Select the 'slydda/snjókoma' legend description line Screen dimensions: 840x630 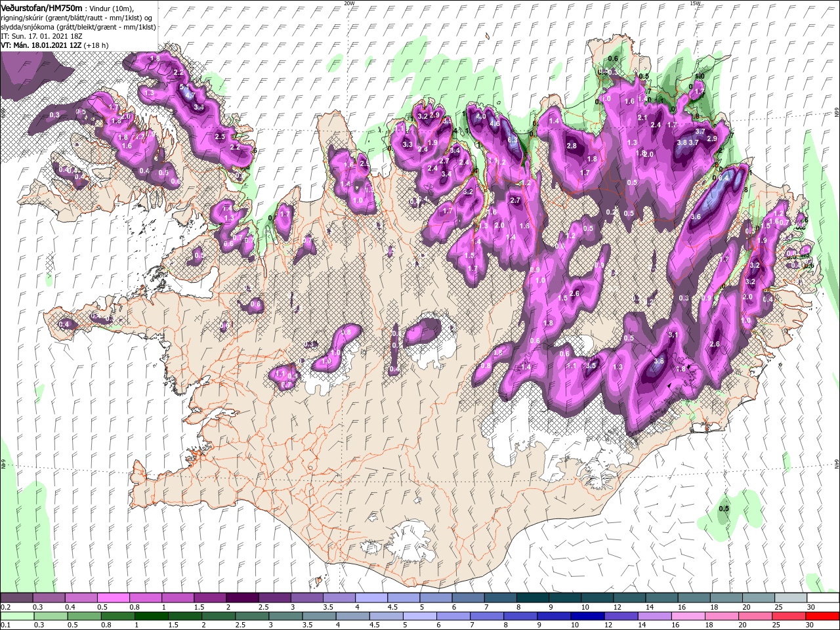[78, 27]
